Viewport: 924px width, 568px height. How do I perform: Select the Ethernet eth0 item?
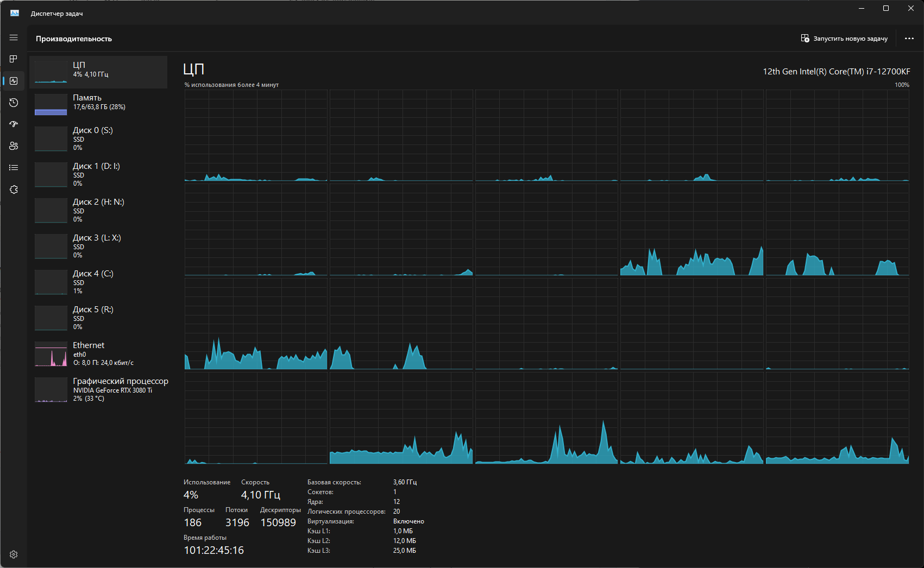[98, 354]
